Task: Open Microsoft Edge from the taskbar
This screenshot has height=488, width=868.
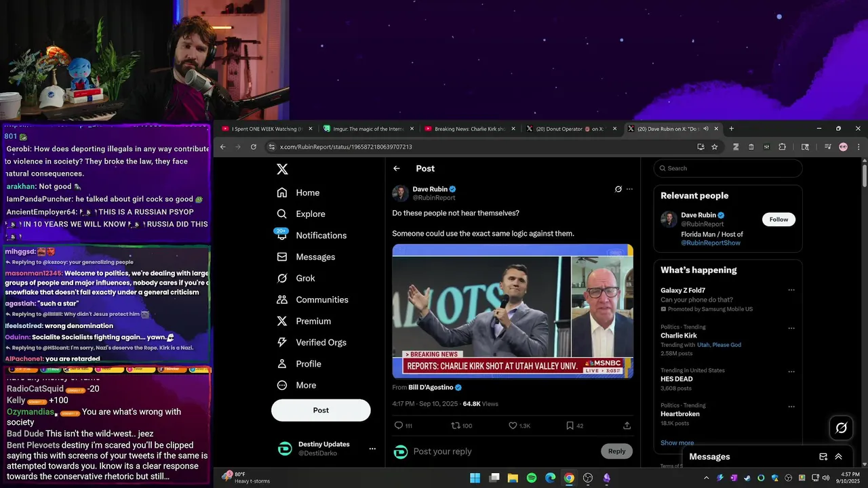Action: 550,478
